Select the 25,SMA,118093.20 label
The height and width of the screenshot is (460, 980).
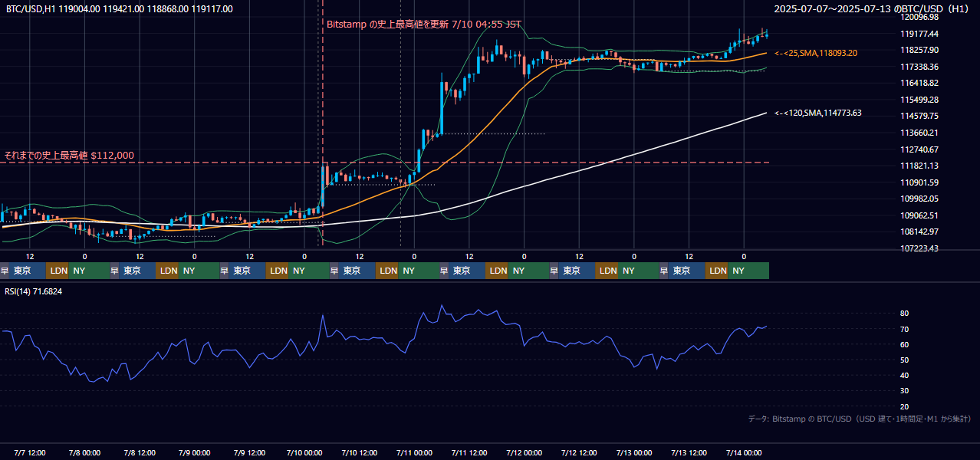[x=816, y=53]
